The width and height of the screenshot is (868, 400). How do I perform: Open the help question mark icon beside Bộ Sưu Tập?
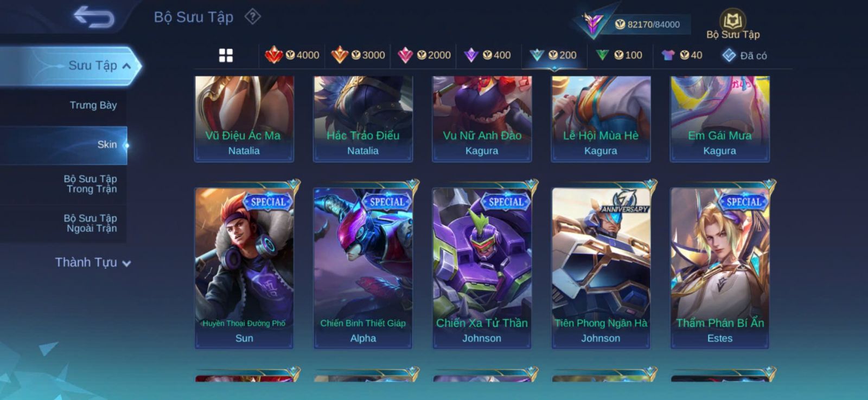[252, 17]
